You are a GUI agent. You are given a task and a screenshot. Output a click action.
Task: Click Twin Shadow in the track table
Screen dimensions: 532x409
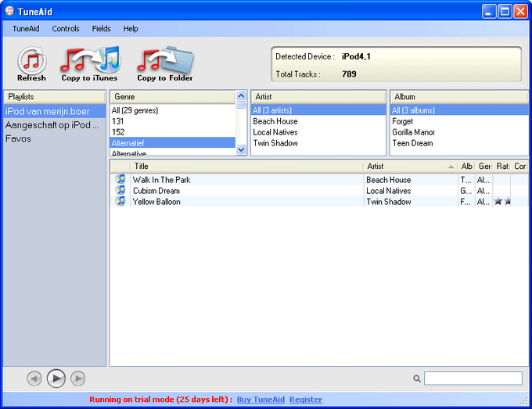pyautogui.click(x=389, y=202)
